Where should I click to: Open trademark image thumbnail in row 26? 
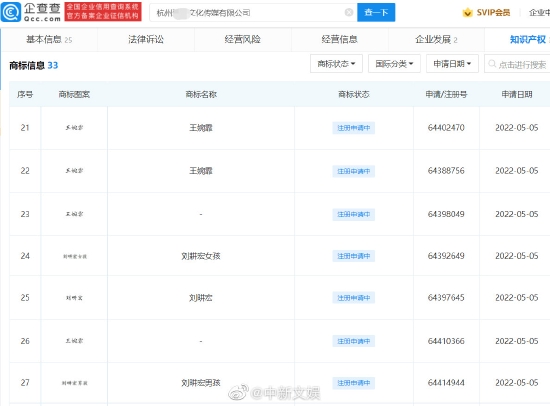(x=74, y=341)
